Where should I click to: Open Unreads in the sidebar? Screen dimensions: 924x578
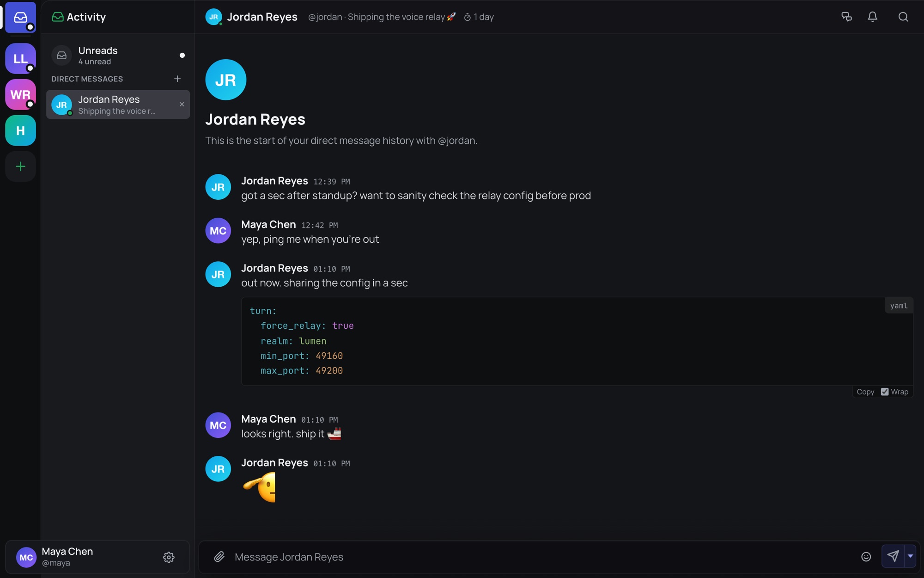[118, 55]
